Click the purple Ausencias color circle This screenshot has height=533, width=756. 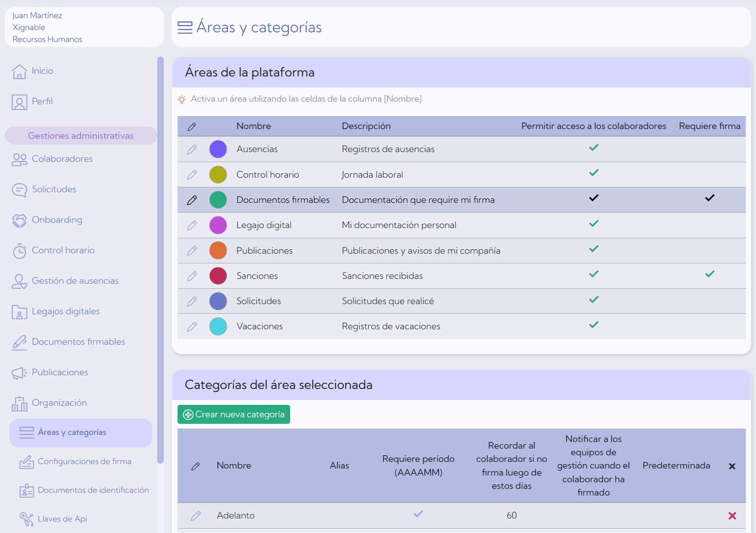[218, 149]
